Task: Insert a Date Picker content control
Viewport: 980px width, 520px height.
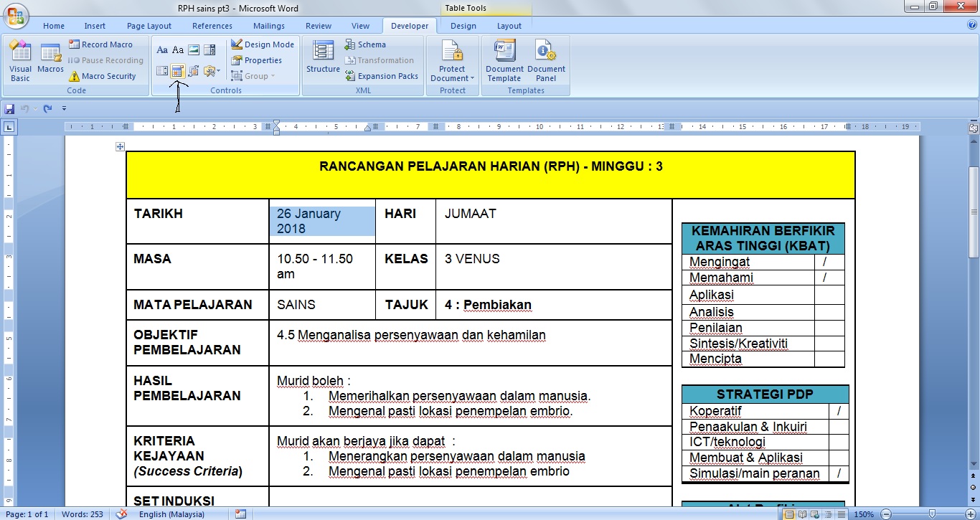Action: click(x=177, y=70)
